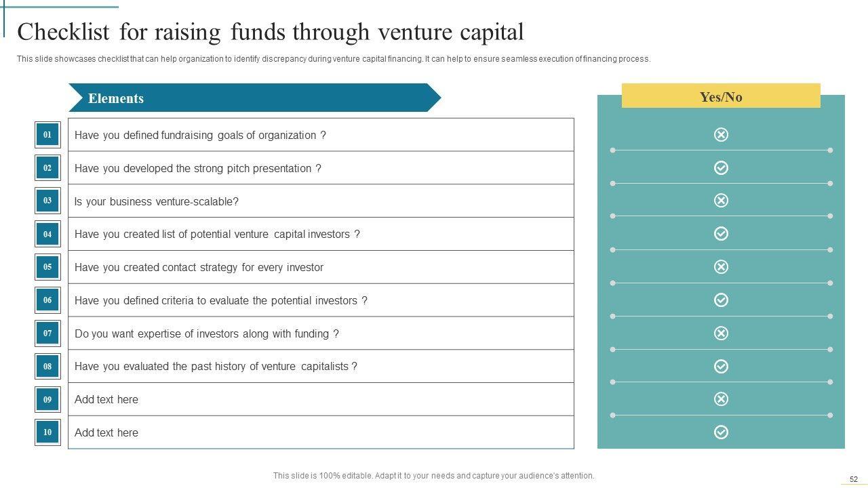Click the slide number 52
Screen dimensions: 868x488
pyautogui.click(x=853, y=479)
